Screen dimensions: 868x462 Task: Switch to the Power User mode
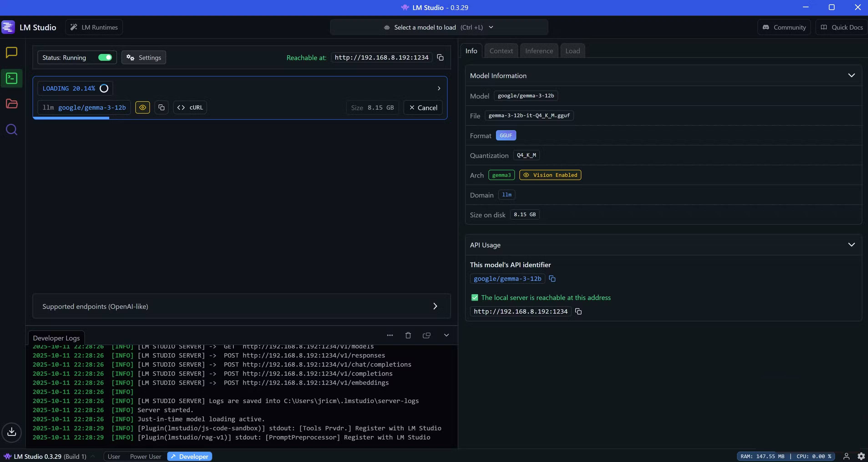click(146, 457)
